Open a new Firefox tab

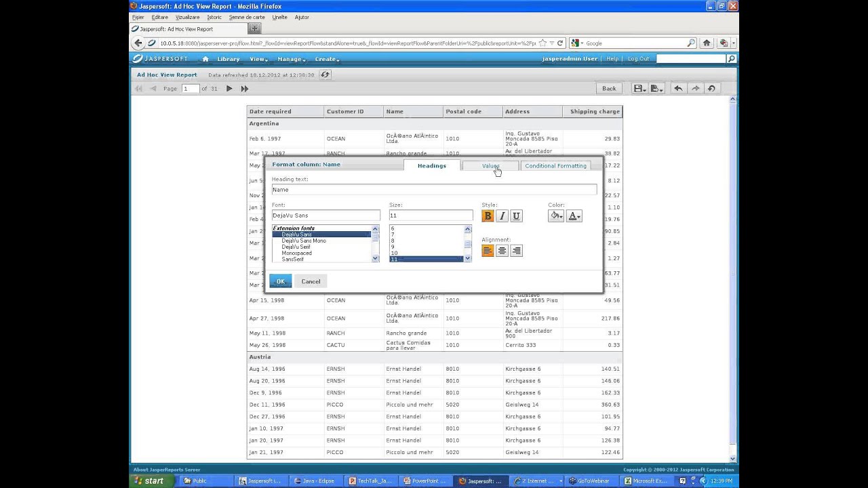(254, 28)
